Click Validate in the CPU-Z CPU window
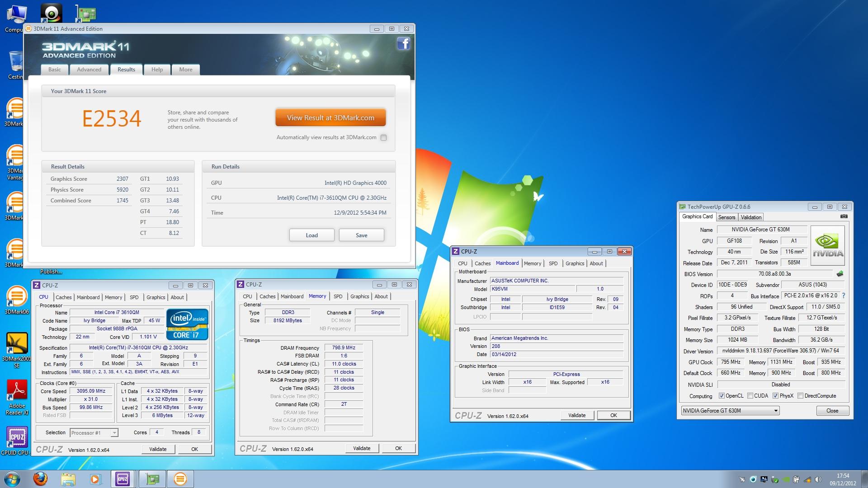 point(158,449)
